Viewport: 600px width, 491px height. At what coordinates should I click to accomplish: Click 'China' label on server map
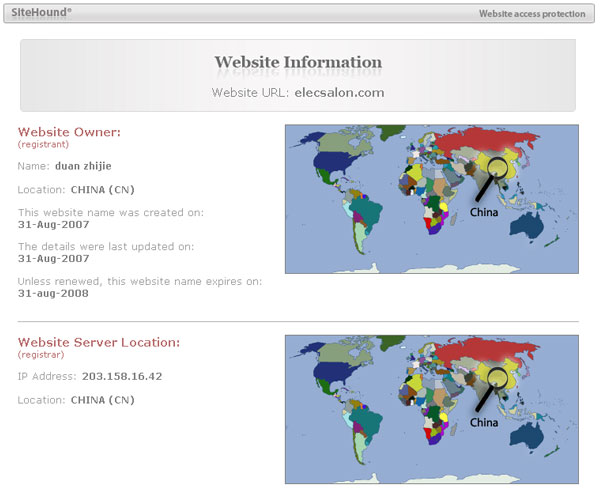(x=484, y=423)
